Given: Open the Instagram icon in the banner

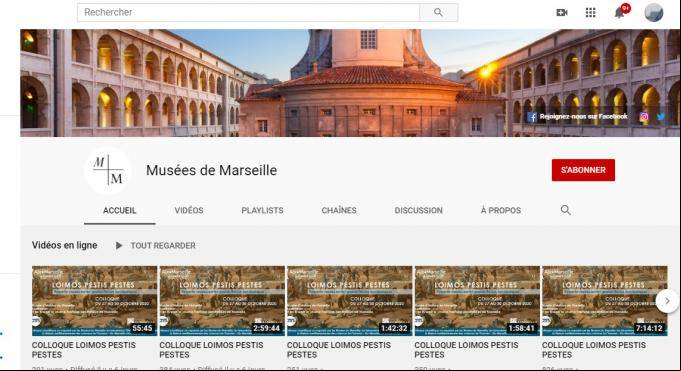Looking at the screenshot, I should (x=644, y=117).
